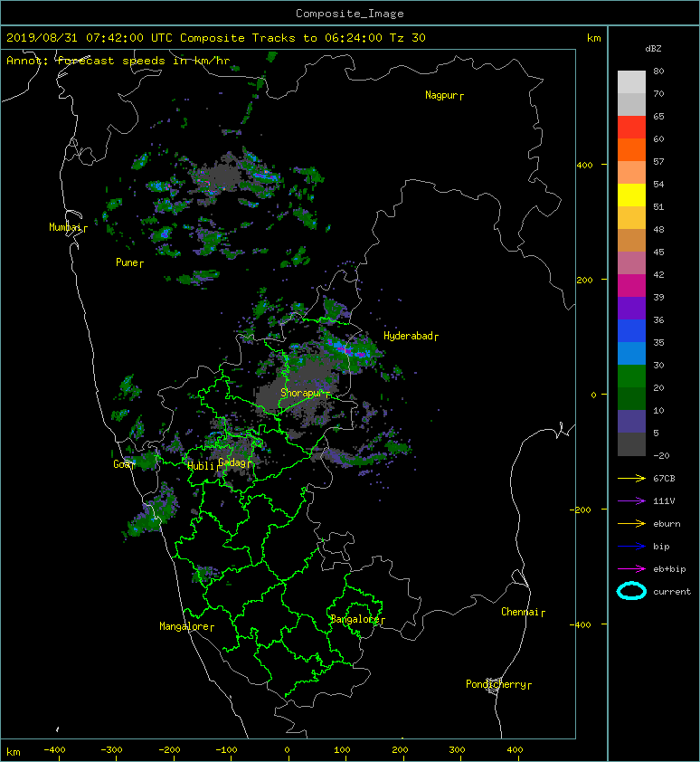Click the dBZ scale heading
Image resolution: width=700 pixels, height=762 pixels.
(653, 49)
